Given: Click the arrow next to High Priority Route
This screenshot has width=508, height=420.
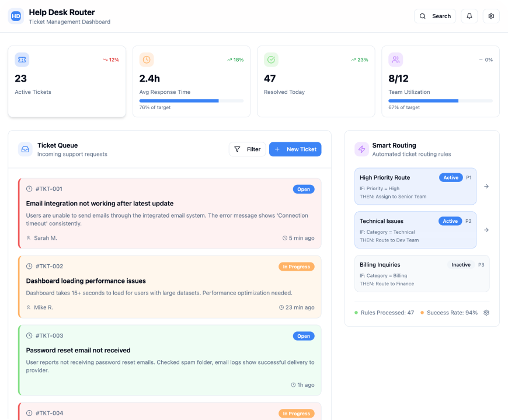Looking at the screenshot, I should [486, 187].
